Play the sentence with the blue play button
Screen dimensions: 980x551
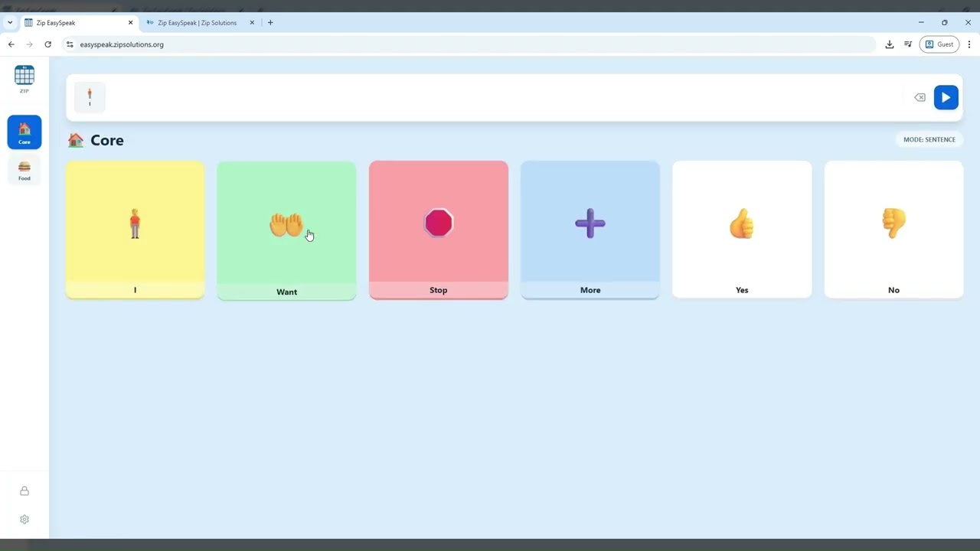pos(946,97)
